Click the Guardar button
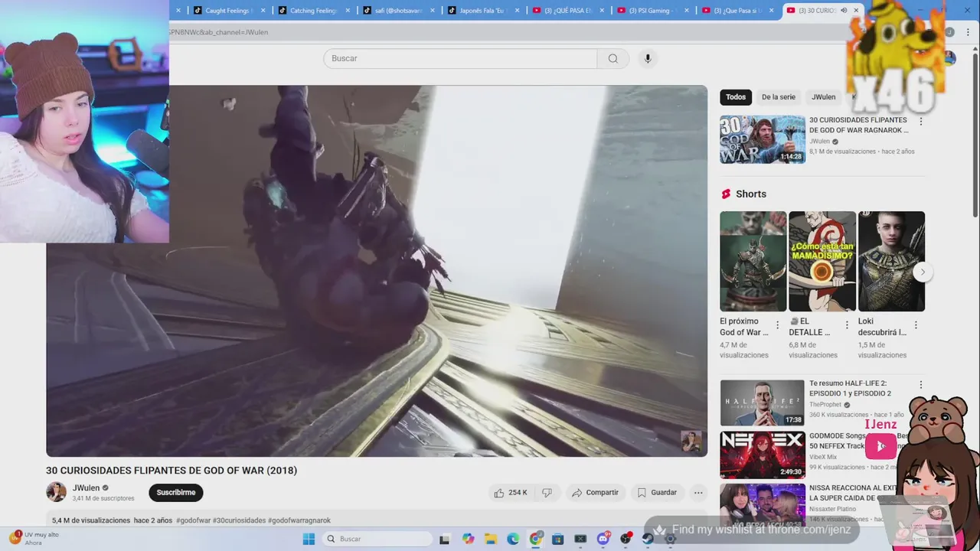980x551 pixels. point(657,493)
